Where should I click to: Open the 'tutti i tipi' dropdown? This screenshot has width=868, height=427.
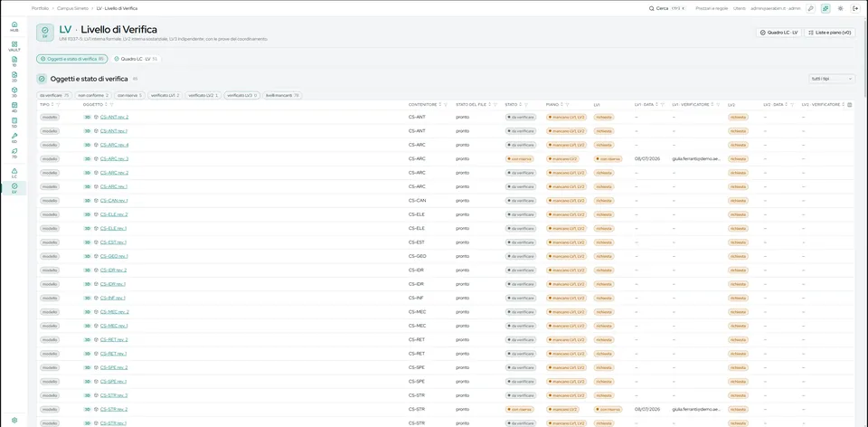[832, 79]
